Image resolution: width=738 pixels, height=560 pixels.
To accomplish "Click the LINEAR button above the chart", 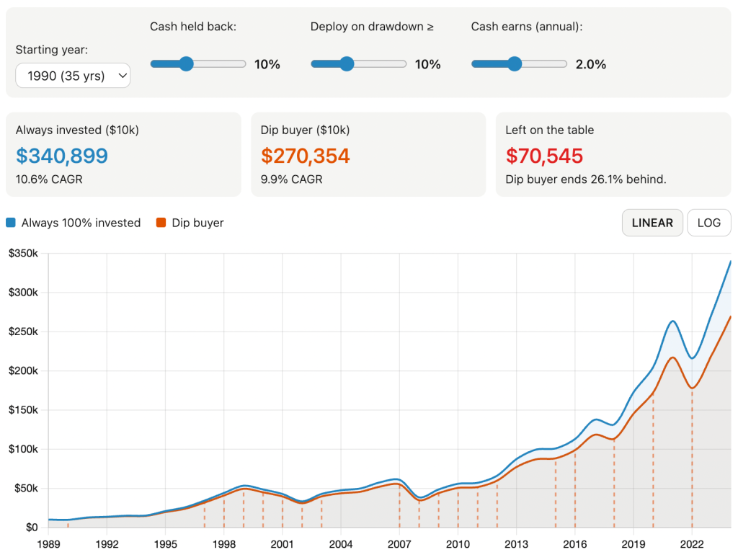I will coord(652,222).
